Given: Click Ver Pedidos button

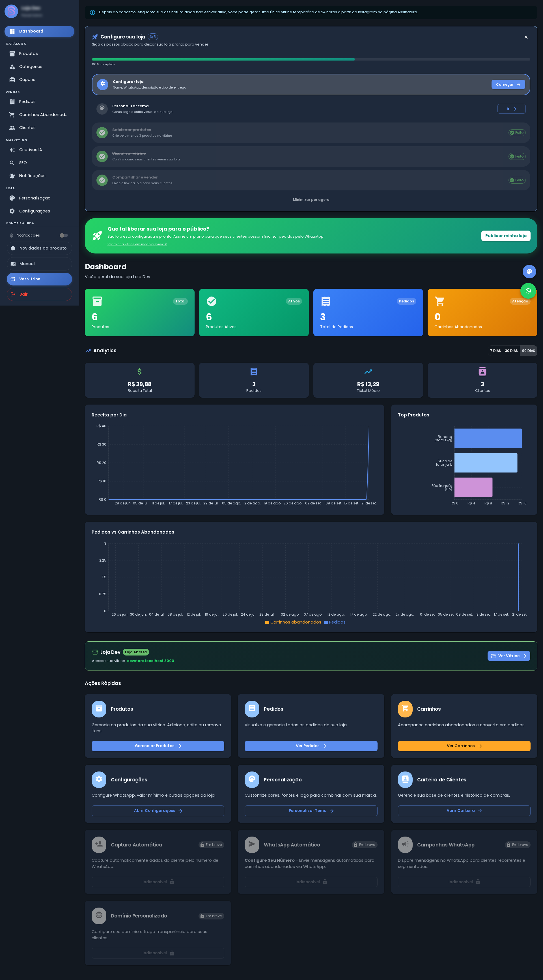Looking at the screenshot, I should [311, 746].
